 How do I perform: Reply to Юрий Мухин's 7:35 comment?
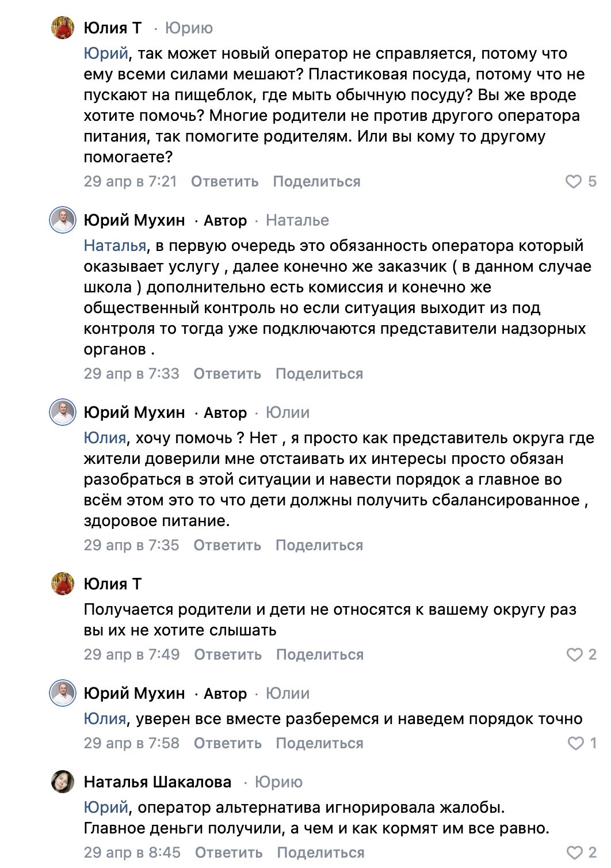227,546
